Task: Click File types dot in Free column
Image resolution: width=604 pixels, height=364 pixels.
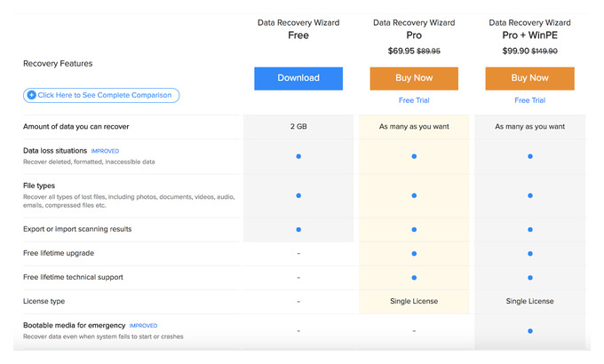Action: tap(298, 195)
